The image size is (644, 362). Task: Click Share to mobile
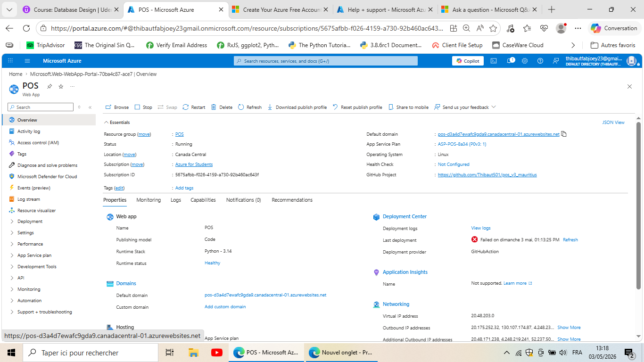tap(408, 107)
